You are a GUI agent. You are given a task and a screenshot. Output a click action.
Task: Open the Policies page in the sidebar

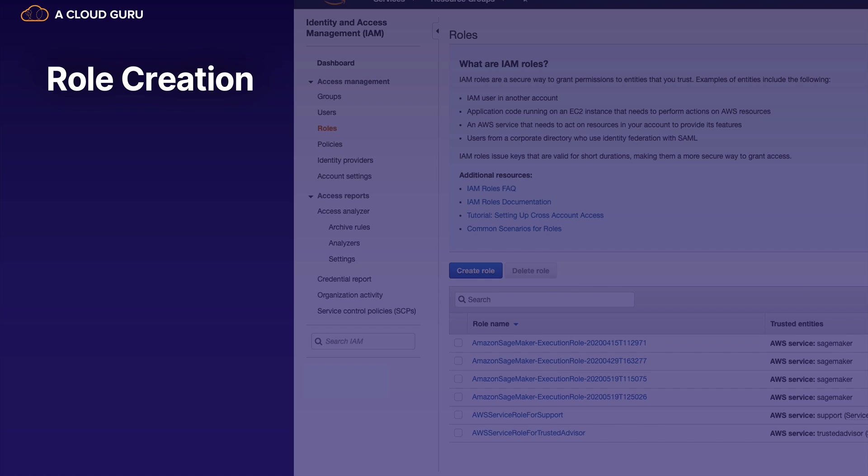tap(330, 144)
